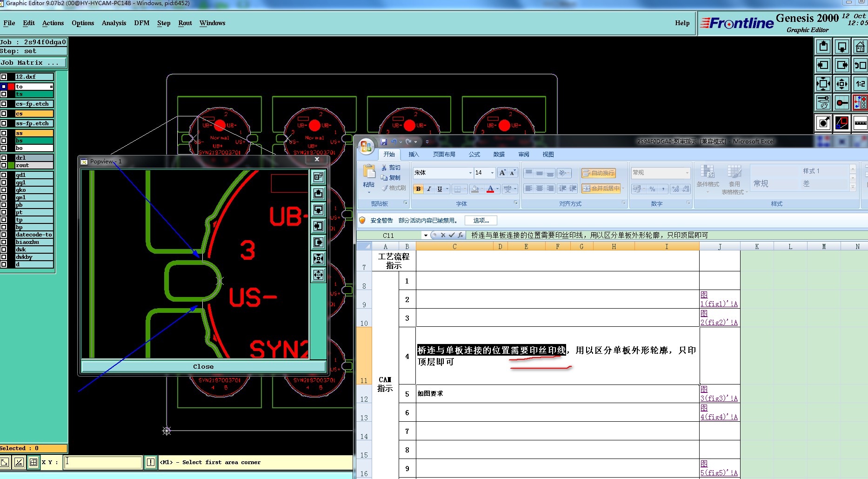Click the Close button in Popview window
Image resolution: width=868 pixels, height=479 pixels.
[203, 367]
